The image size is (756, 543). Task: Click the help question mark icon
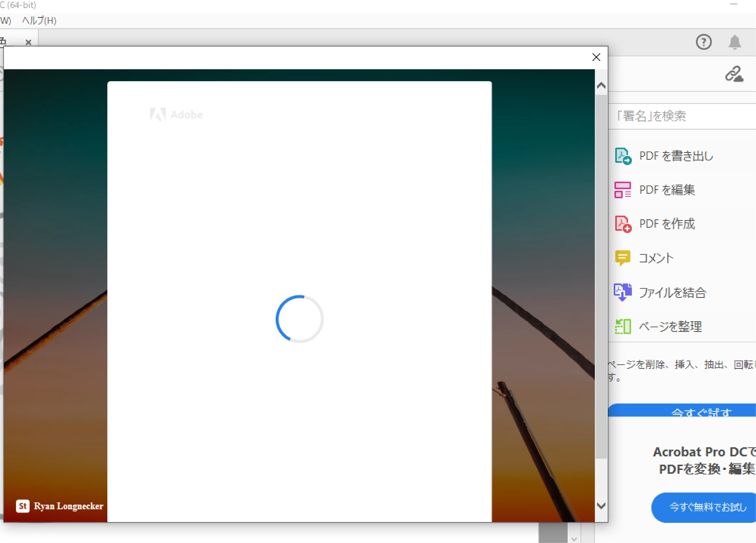(x=704, y=42)
